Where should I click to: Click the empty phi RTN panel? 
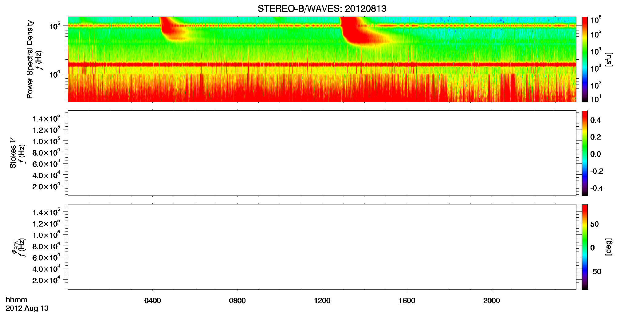(322, 247)
